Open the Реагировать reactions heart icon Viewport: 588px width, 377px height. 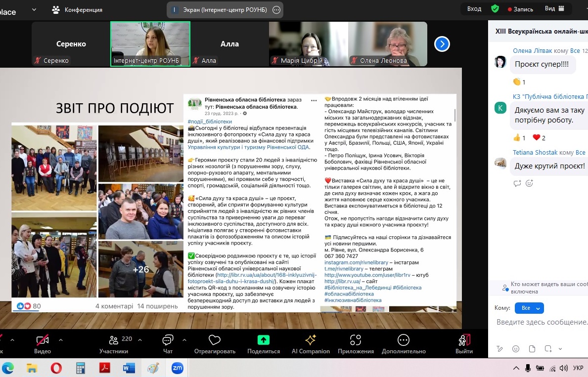(x=214, y=340)
